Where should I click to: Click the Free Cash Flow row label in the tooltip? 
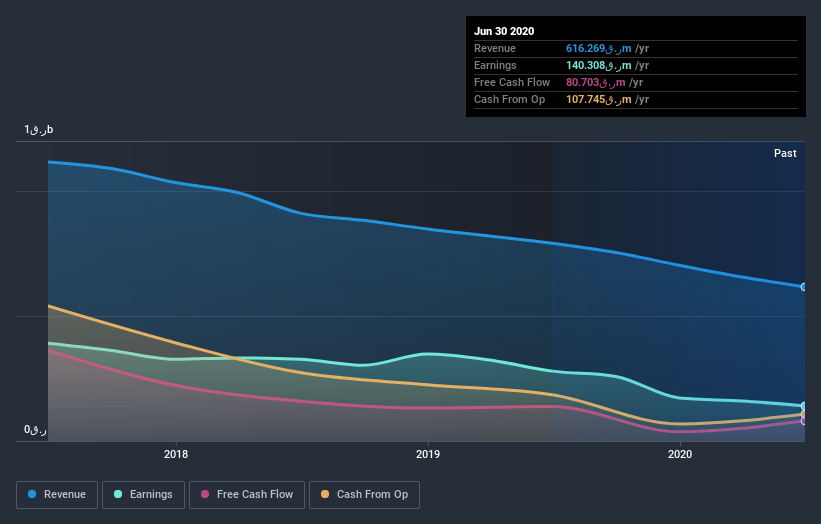pos(512,83)
